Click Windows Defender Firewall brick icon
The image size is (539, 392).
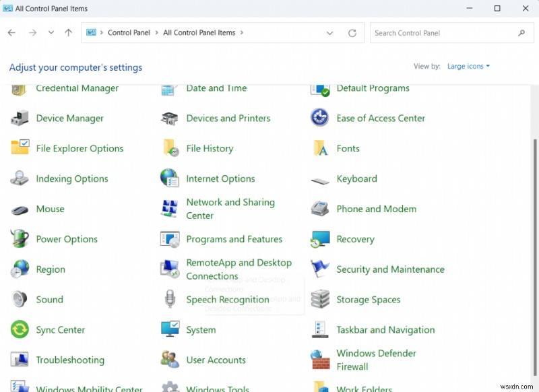point(320,360)
